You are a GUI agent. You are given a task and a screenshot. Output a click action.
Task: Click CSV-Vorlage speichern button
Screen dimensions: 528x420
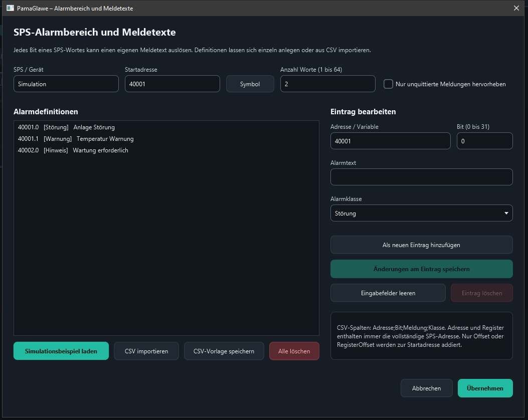224,351
